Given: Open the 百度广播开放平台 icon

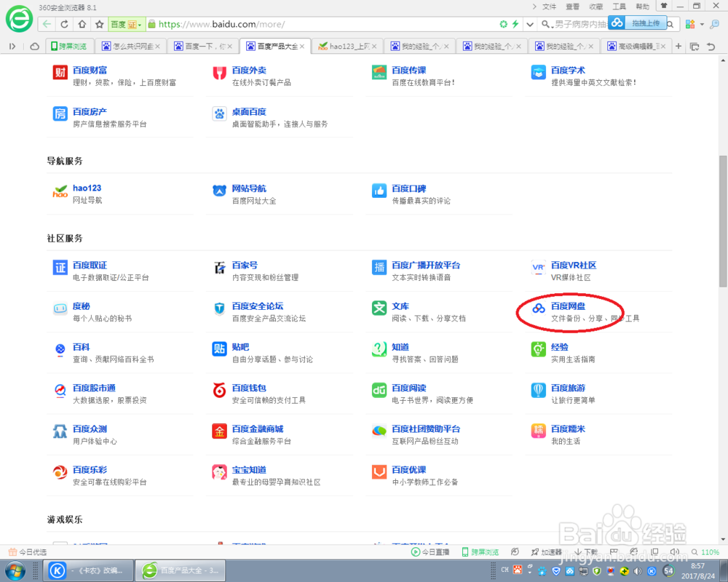Looking at the screenshot, I should pyautogui.click(x=379, y=268).
